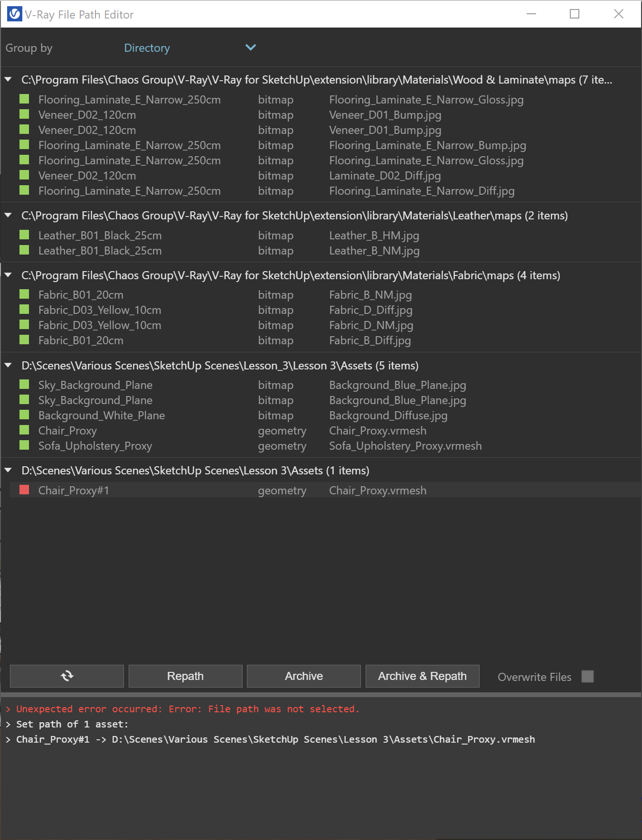Select the Sofa_Upholstery_Proxy asset name
The height and width of the screenshot is (840, 642).
pyautogui.click(x=95, y=446)
